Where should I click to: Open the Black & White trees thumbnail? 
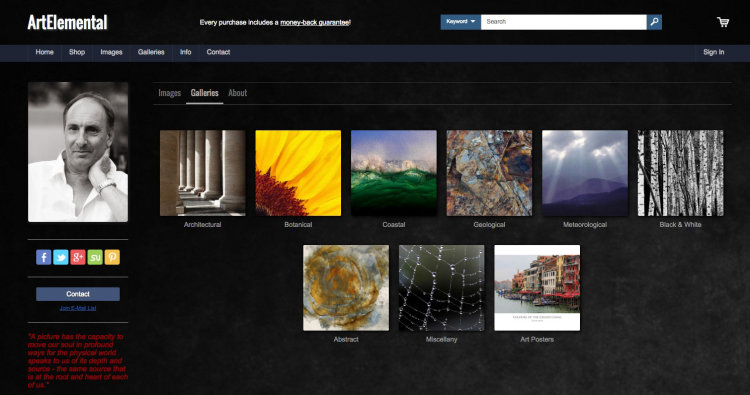[681, 173]
